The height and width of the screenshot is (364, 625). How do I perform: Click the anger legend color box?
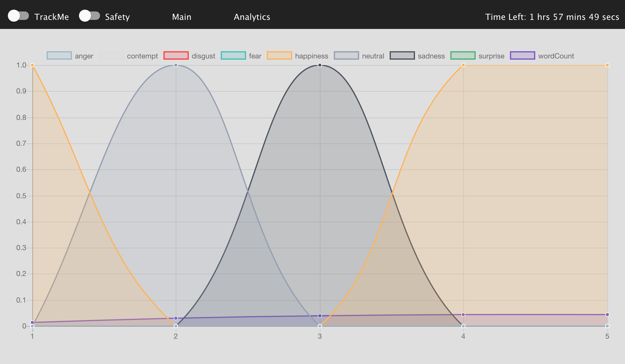59,56
